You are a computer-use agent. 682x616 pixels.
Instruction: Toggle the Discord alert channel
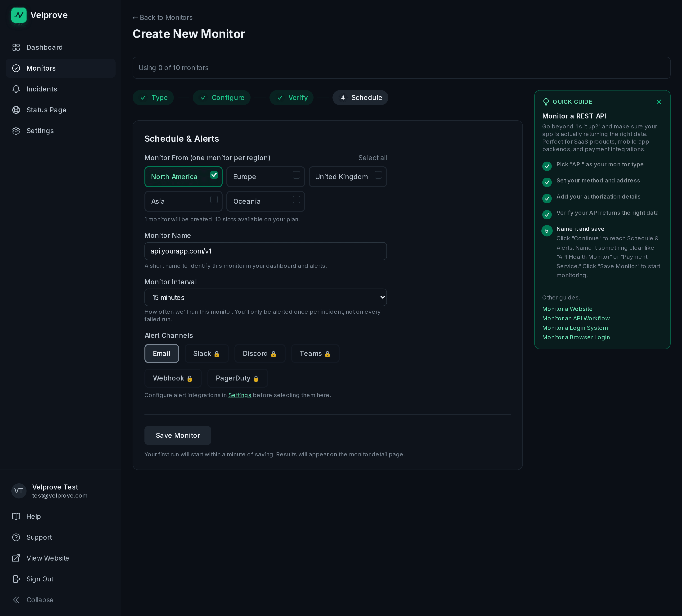point(260,354)
